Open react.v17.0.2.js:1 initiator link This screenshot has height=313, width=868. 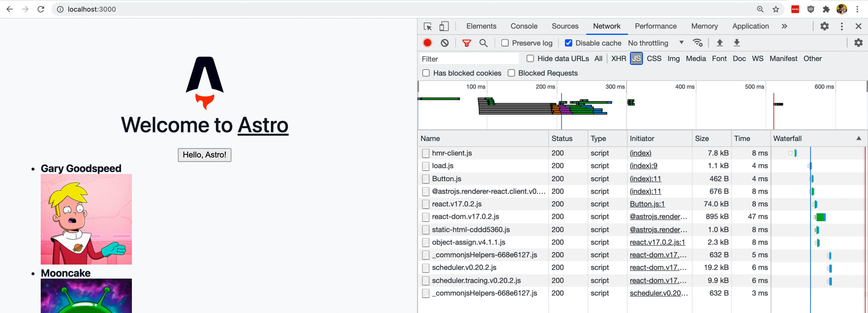click(657, 242)
